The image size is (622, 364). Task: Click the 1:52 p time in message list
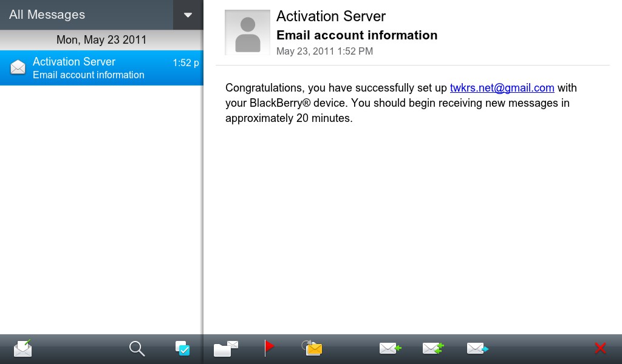[x=186, y=62]
